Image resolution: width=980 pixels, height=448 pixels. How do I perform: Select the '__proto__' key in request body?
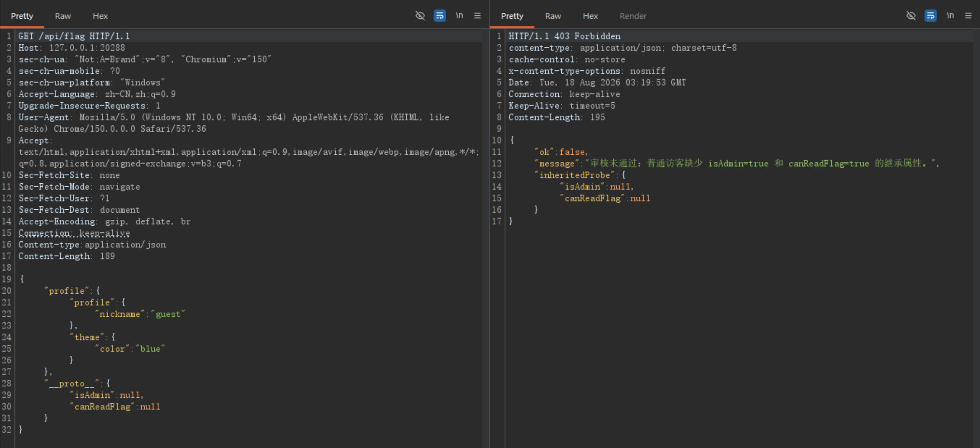tap(72, 383)
